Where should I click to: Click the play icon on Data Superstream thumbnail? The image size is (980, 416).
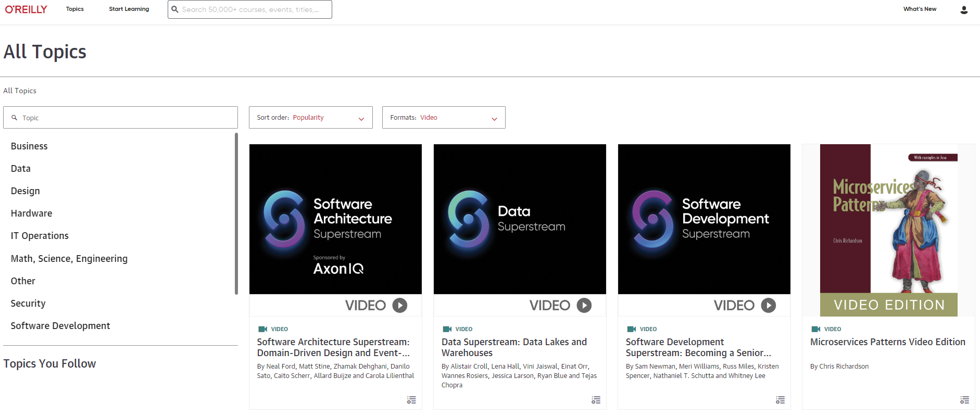584,305
